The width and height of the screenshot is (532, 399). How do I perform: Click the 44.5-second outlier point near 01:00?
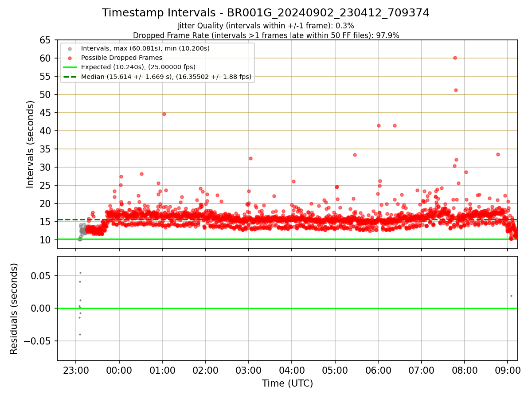click(164, 114)
